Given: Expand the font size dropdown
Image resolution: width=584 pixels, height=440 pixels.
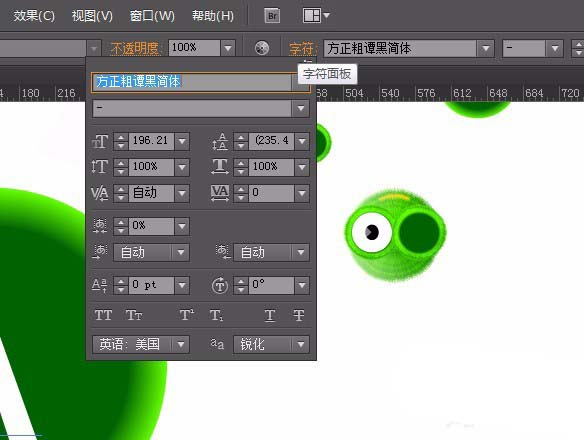Looking at the screenshot, I should click(x=182, y=141).
